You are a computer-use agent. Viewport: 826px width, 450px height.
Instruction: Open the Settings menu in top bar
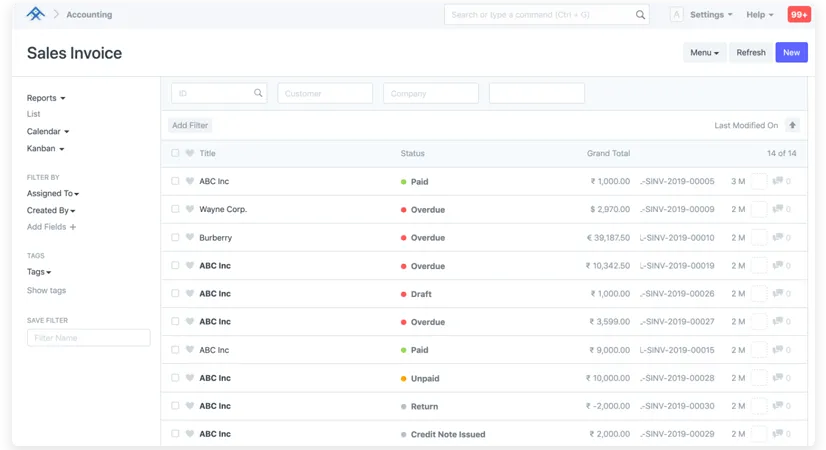pyautogui.click(x=711, y=15)
